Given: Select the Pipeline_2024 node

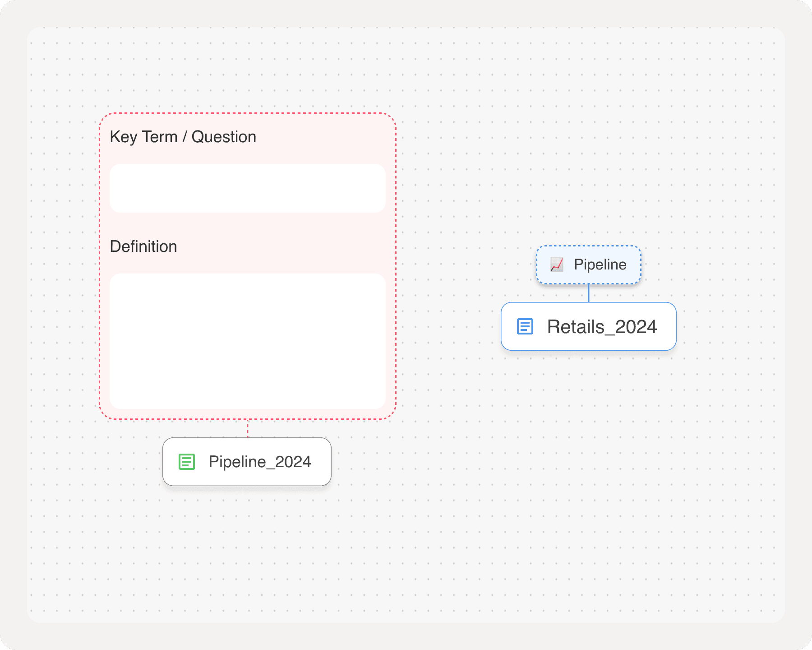Looking at the screenshot, I should pos(247,462).
